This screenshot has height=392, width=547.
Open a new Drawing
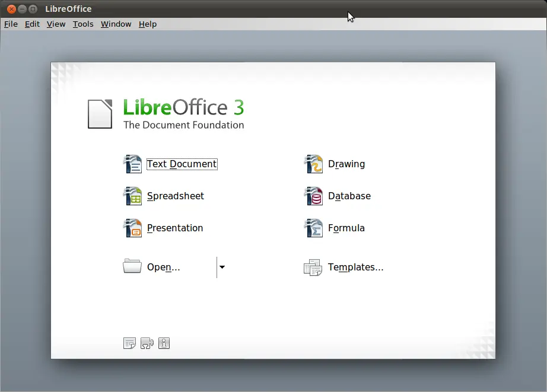click(346, 164)
